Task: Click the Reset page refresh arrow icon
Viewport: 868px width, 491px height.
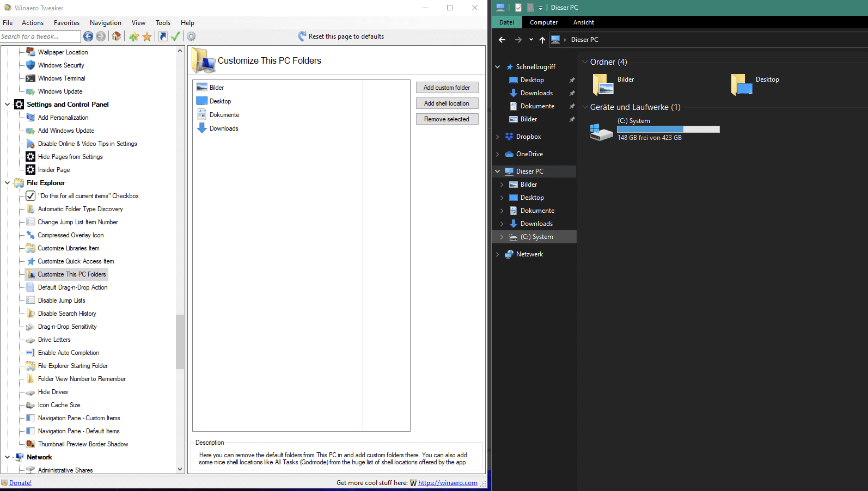Action: (x=302, y=36)
